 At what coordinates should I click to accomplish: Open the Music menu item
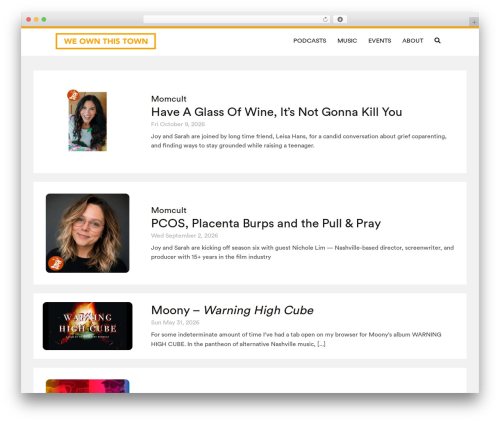(x=347, y=41)
